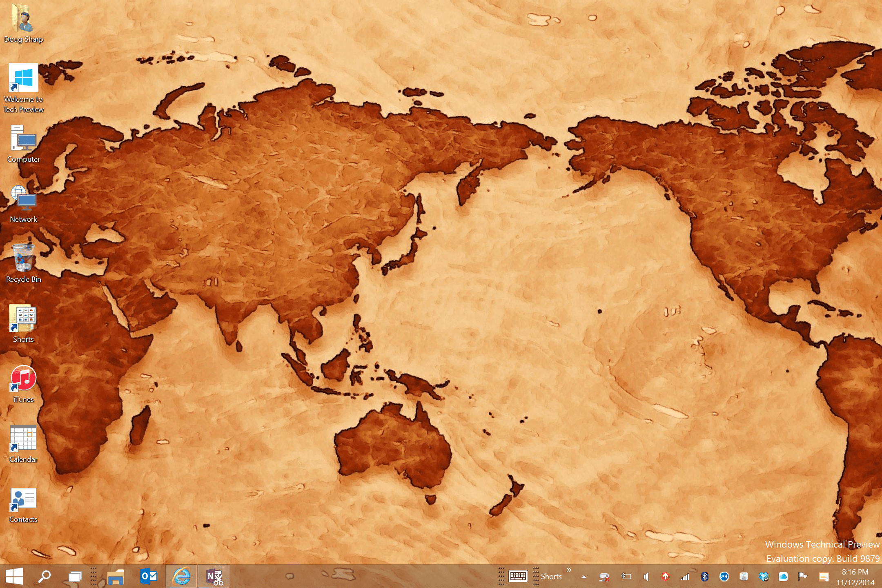This screenshot has width=882, height=588.
Task: Open the notifications icon in tray
Action: 824,577
